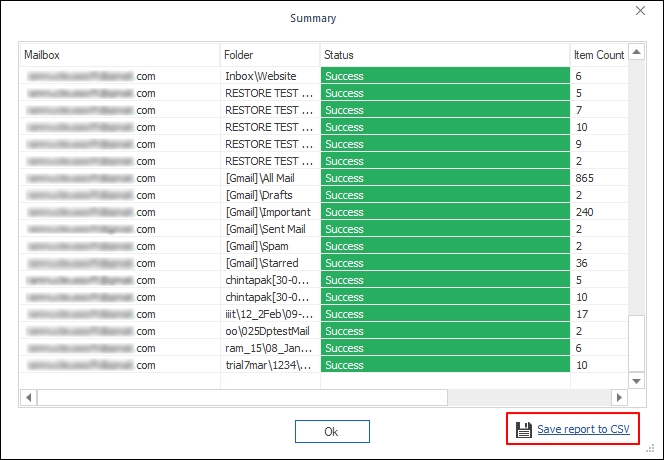Open the Save report to CSV link
The width and height of the screenshot is (664, 460).
[x=583, y=430]
